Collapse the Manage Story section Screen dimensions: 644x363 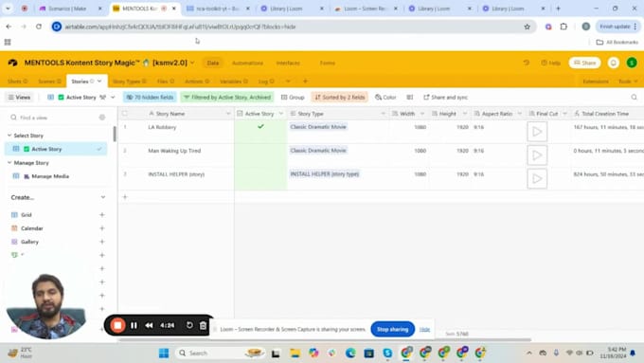click(x=9, y=163)
